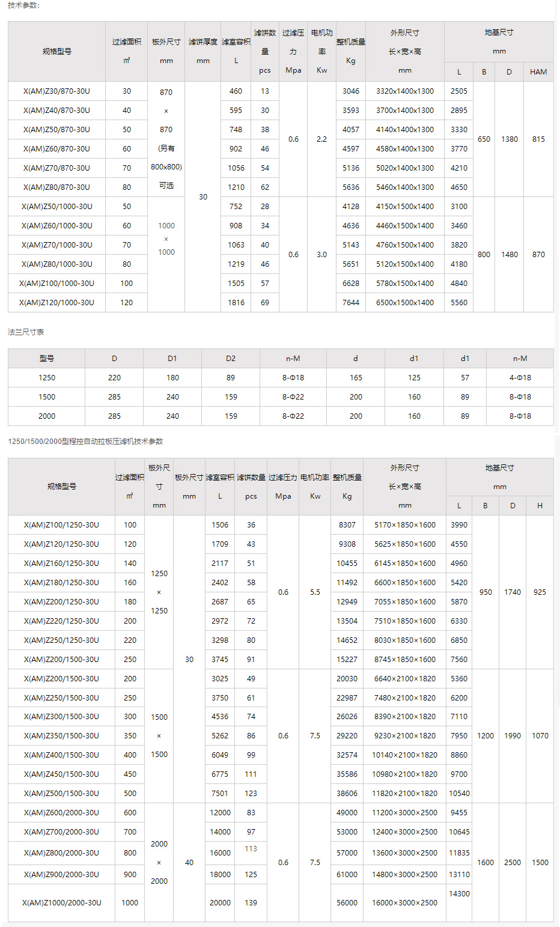Select the X(AM)Z120/1000-30U model row label
560x927 pixels.
pos(56,303)
